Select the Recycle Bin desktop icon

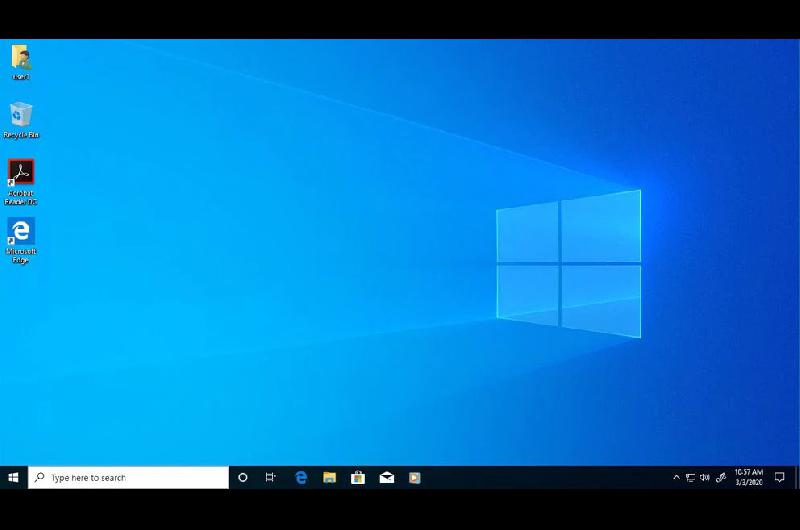21,120
